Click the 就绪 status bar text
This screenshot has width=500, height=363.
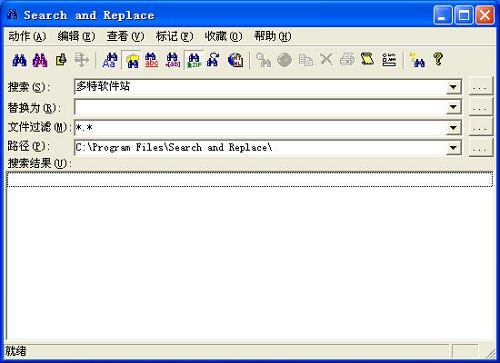[16, 351]
